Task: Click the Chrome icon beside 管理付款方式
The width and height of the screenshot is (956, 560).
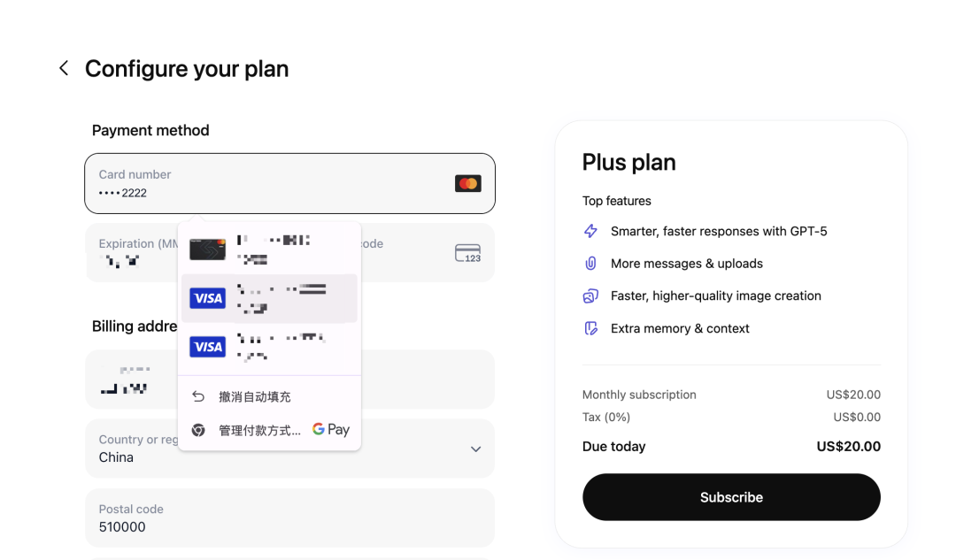Action: click(x=198, y=430)
